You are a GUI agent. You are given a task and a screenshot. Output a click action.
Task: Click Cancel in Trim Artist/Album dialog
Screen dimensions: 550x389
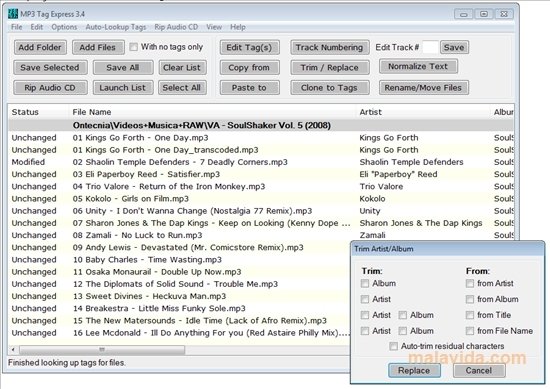click(x=479, y=370)
